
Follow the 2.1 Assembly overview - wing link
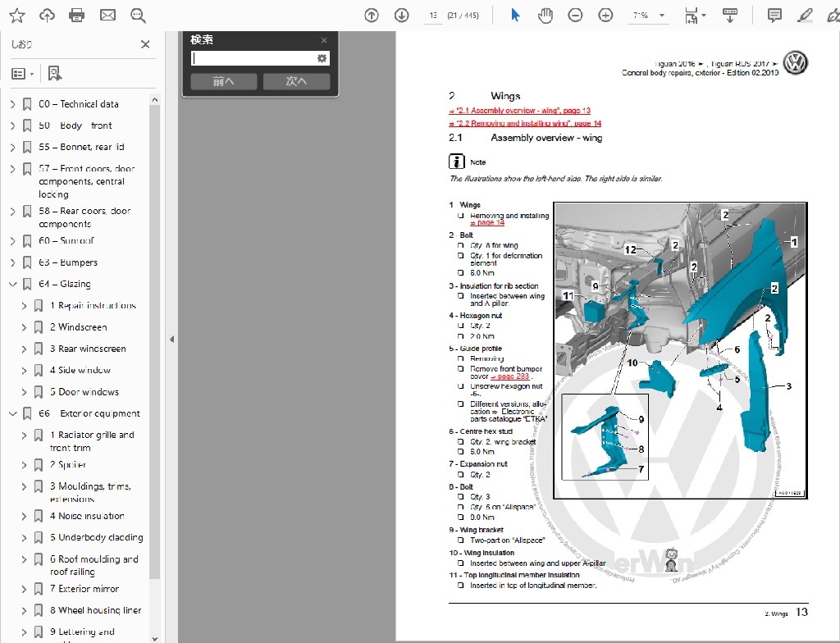point(519,110)
